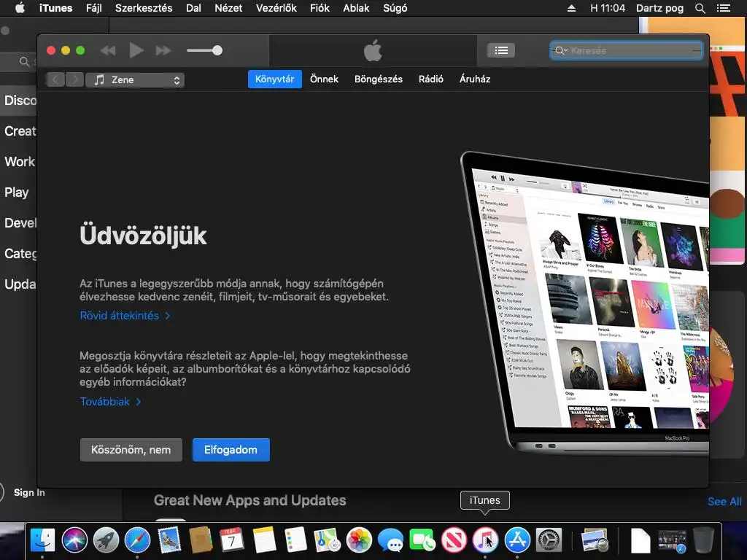Viewport: 747px width, 560px height.
Task: Open Reminders from the Dock
Action: pos(296,540)
